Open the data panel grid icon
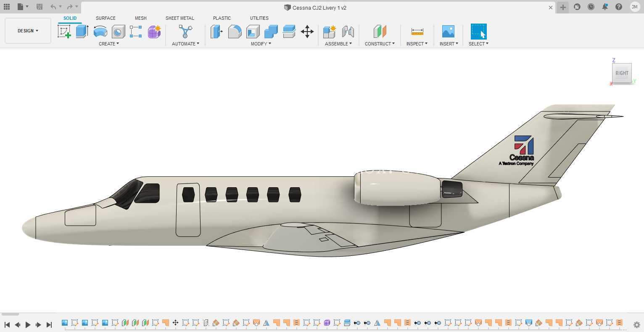Screen dimensions: 644x332 [x=7, y=7]
